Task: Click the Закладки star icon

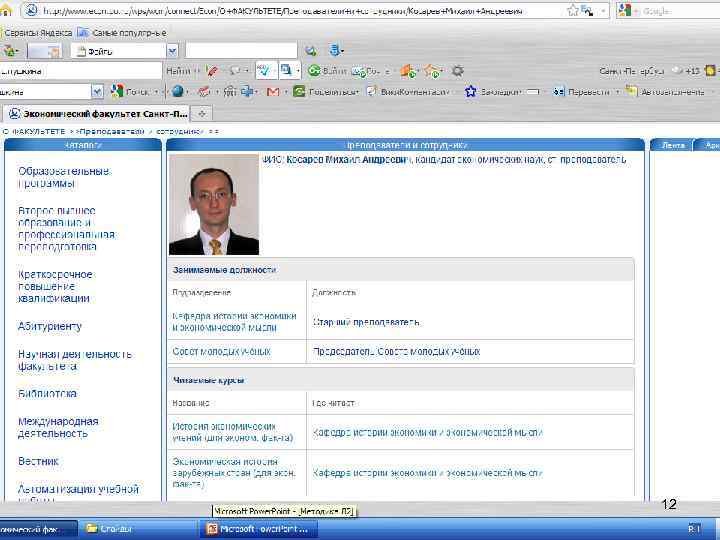Action: coord(471,91)
